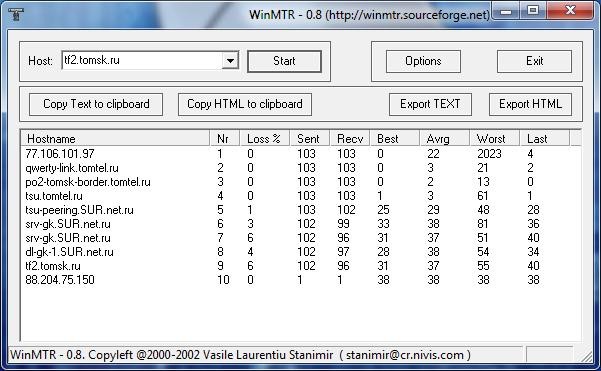Start the trace with Start button
This screenshot has height=371, width=601.
click(284, 61)
